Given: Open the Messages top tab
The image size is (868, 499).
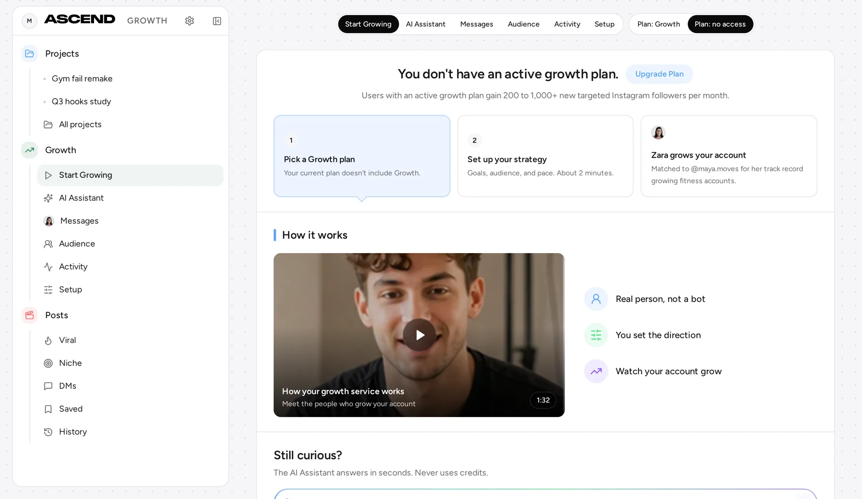Looking at the screenshot, I should click(476, 24).
